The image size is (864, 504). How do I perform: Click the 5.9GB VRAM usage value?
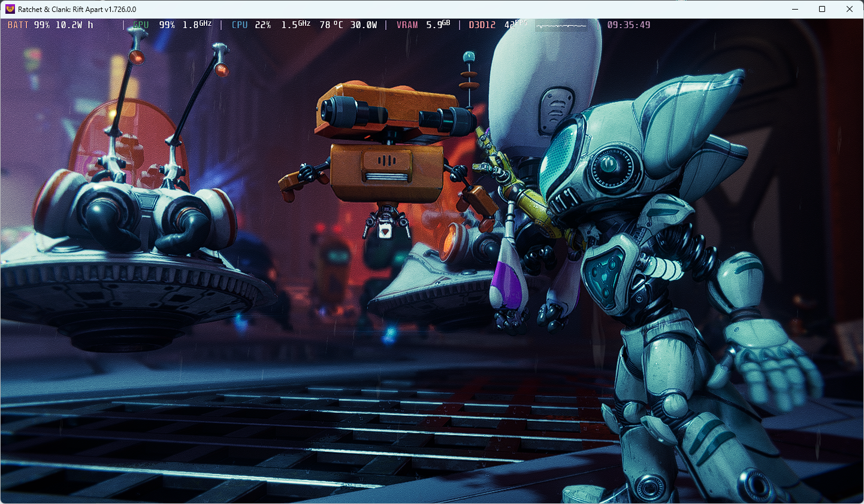point(438,25)
